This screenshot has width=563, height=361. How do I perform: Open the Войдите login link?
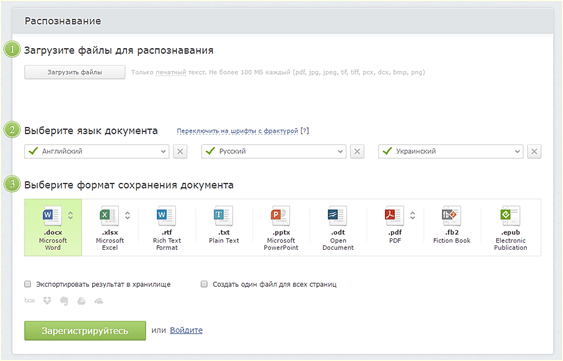coord(186,330)
